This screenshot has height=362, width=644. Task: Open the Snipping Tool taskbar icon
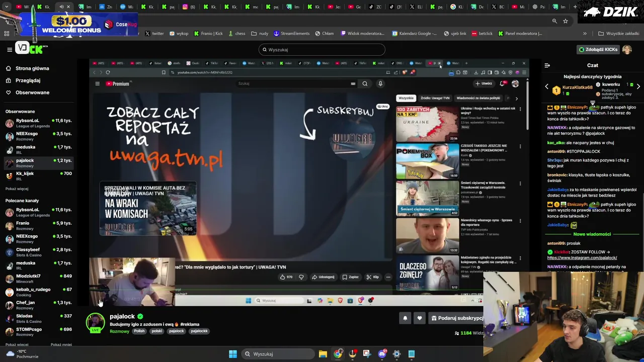pos(367,354)
